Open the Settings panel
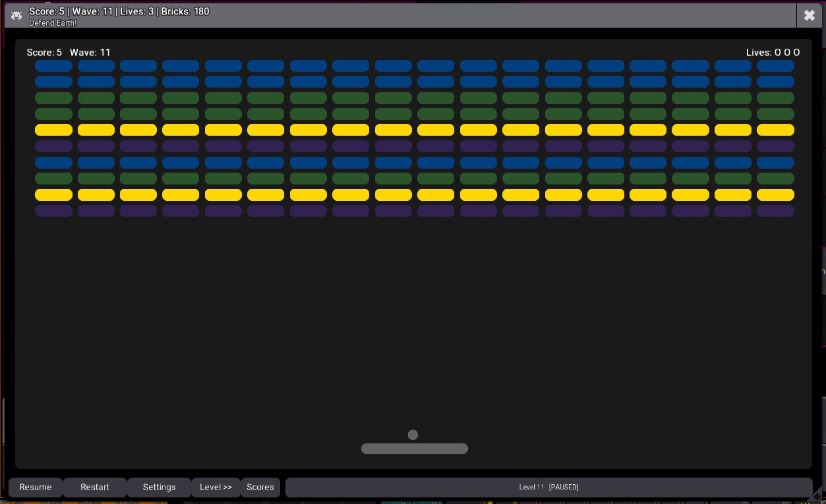Image resolution: width=826 pixels, height=504 pixels. (x=159, y=488)
